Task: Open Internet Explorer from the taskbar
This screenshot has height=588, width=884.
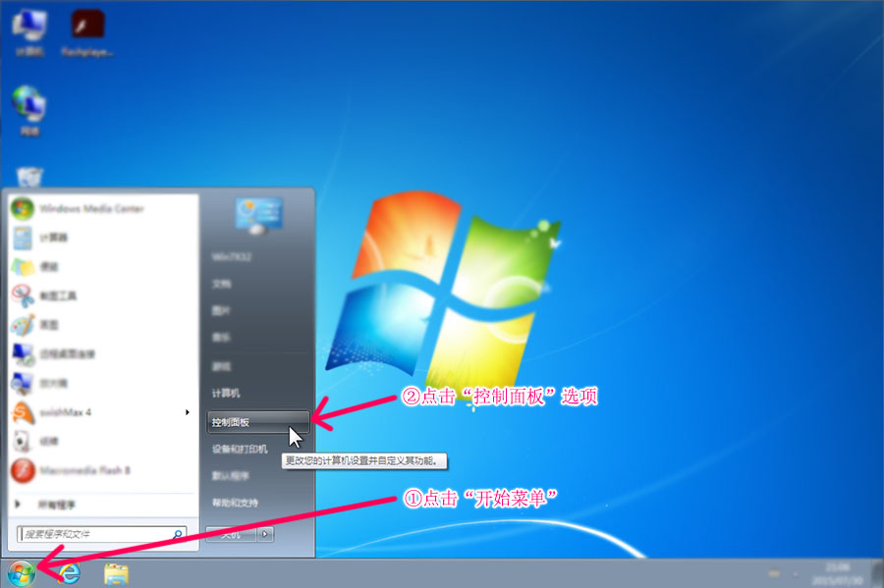Action: tap(70, 574)
